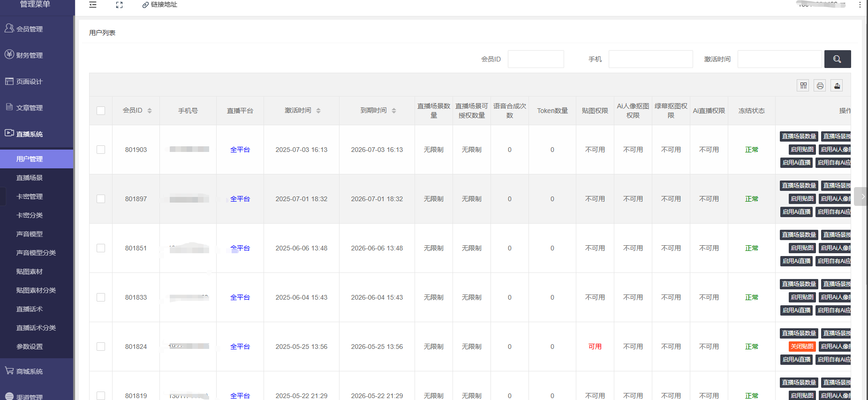Open 直播场景 submenu item
Image resolution: width=868 pixels, height=400 pixels.
(x=37, y=178)
